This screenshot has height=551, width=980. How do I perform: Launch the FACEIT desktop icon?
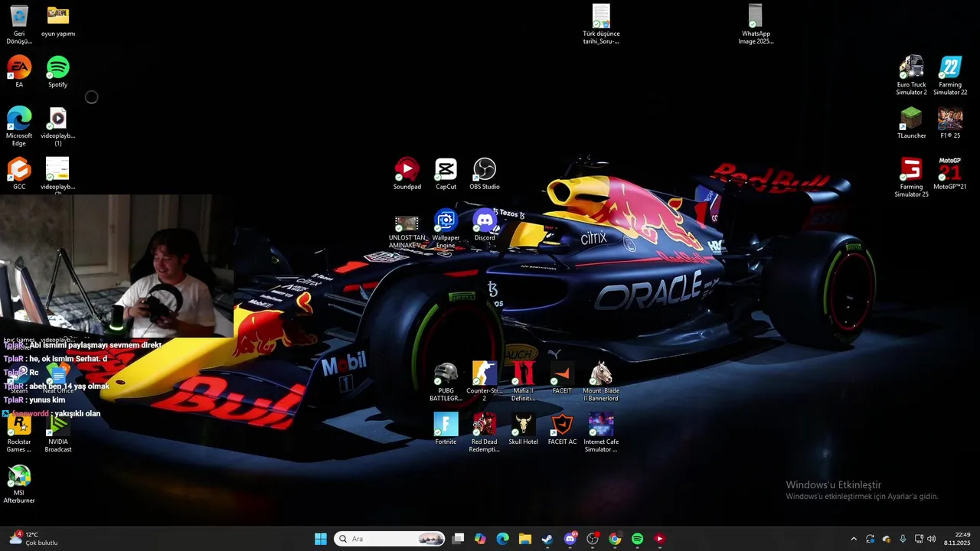[x=562, y=378]
